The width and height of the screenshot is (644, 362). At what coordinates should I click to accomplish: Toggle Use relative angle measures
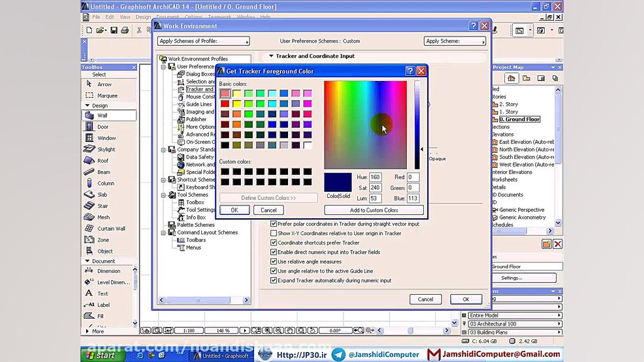pos(274,262)
